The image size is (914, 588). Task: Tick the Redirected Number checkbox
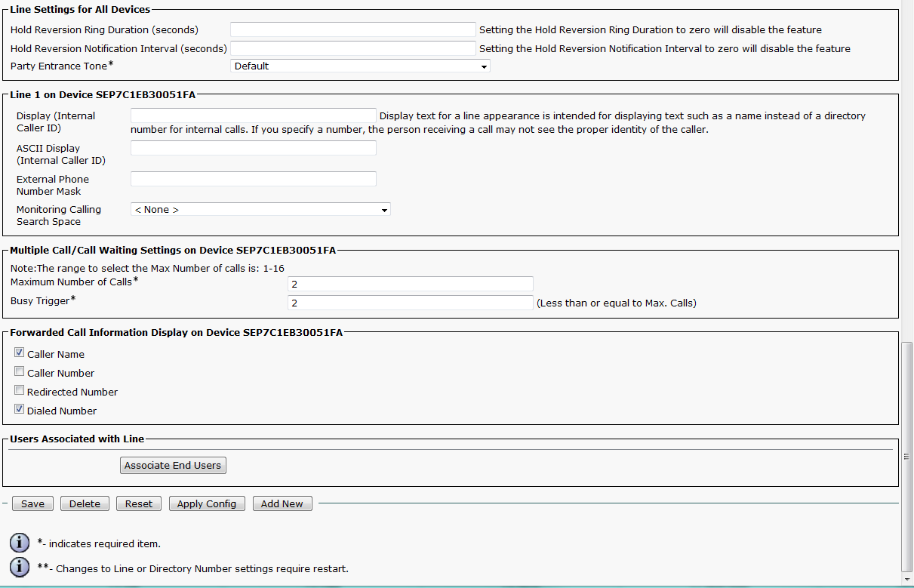(x=20, y=390)
